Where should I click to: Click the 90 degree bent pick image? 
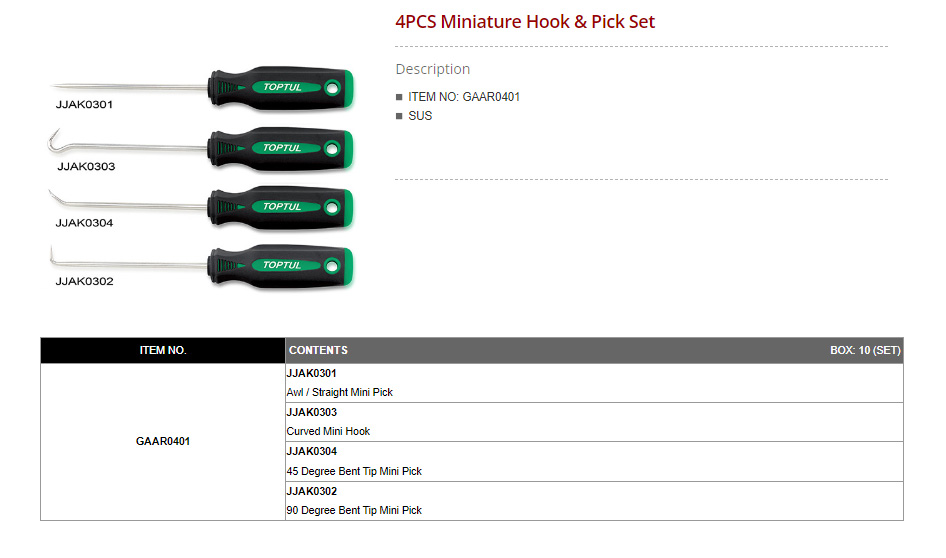click(x=204, y=265)
